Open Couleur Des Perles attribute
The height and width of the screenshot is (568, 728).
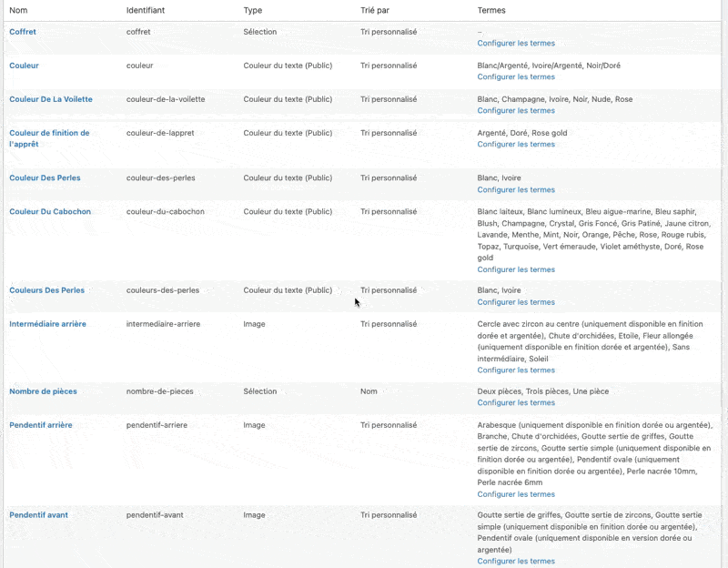[45, 177]
